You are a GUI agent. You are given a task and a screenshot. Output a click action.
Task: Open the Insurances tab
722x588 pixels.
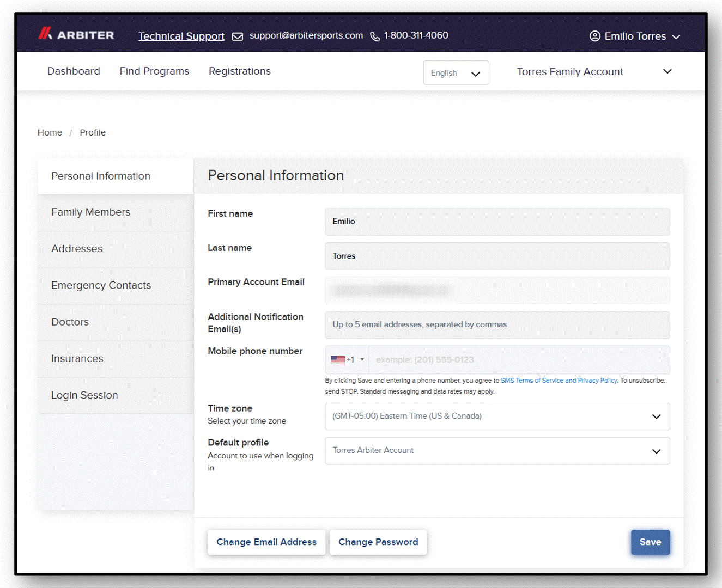116,359
